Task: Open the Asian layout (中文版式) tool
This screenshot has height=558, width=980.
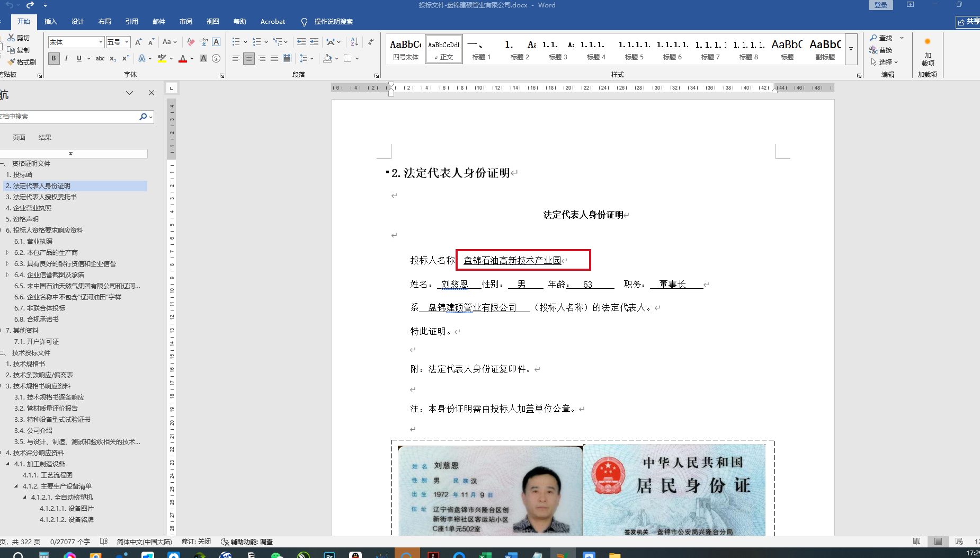Action: pyautogui.click(x=331, y=42)
